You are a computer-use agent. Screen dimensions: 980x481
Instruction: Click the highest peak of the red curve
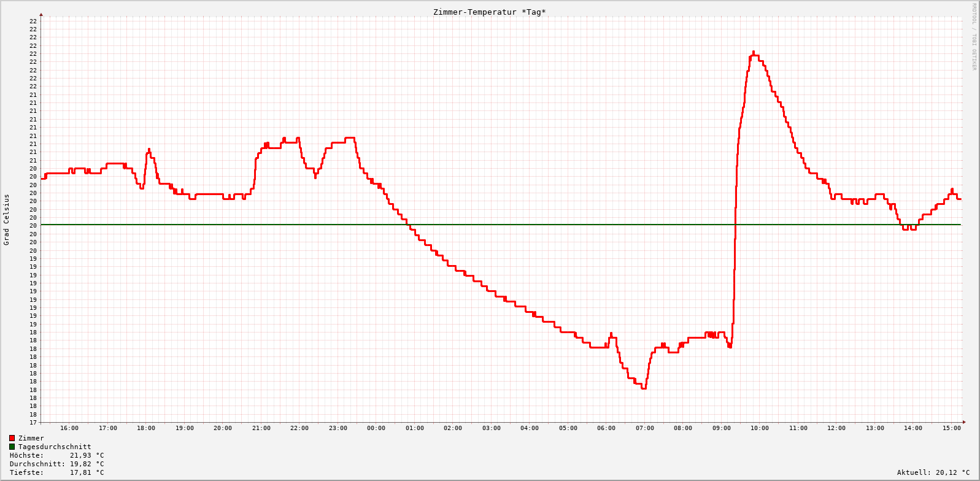click(x=754, y=53)
